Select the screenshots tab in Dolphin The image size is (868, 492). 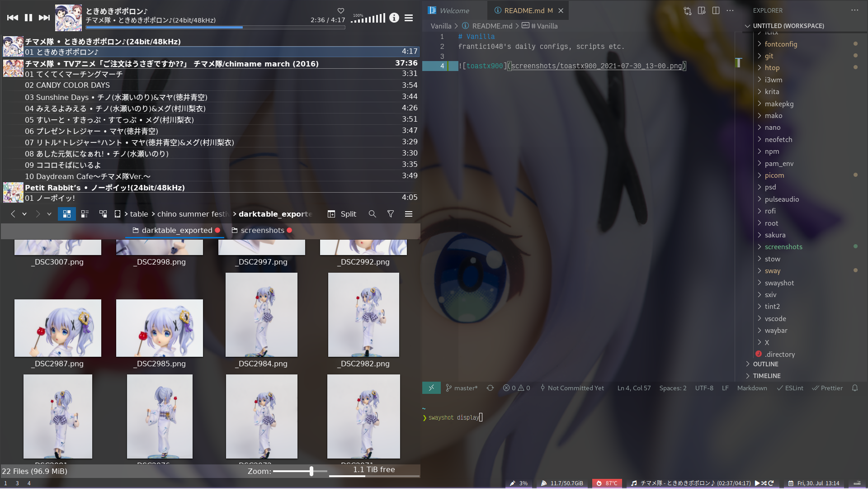click(262, 231)
